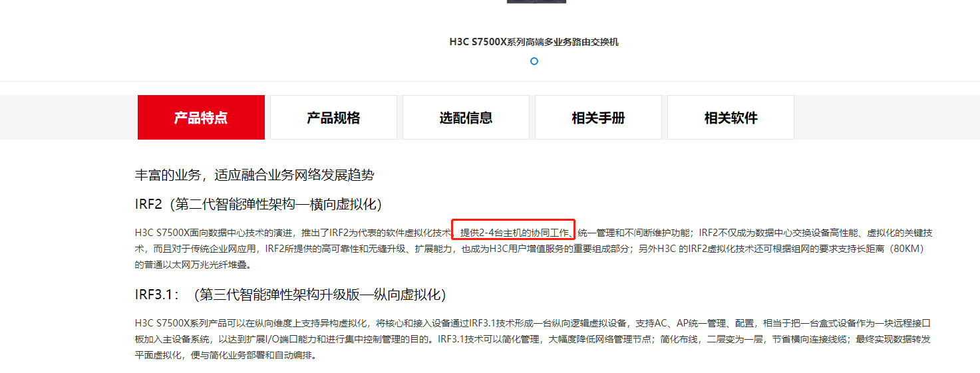
Task: View the 相关手册 tab
Action: (x=598, y=118)
